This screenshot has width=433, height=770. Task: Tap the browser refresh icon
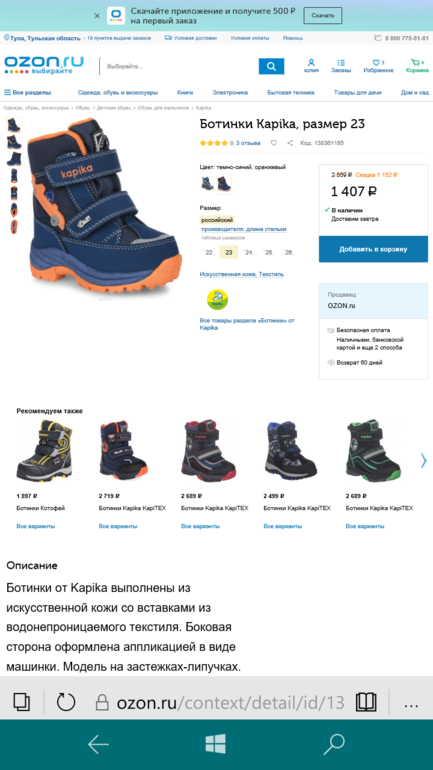(x=66, y=702)
